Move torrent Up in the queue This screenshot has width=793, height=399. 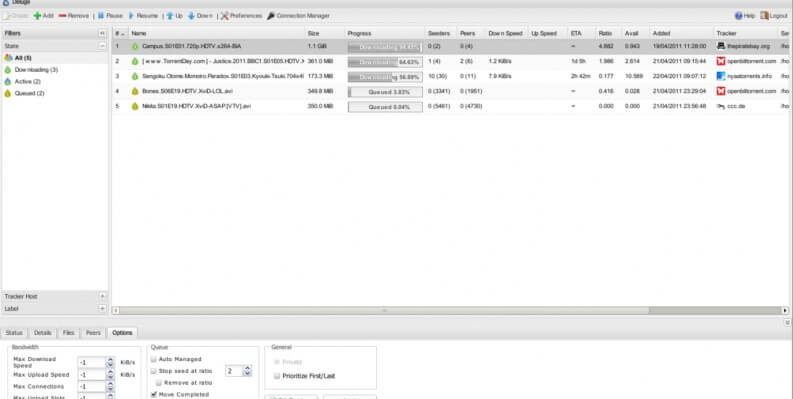click(x=174, y=16)
